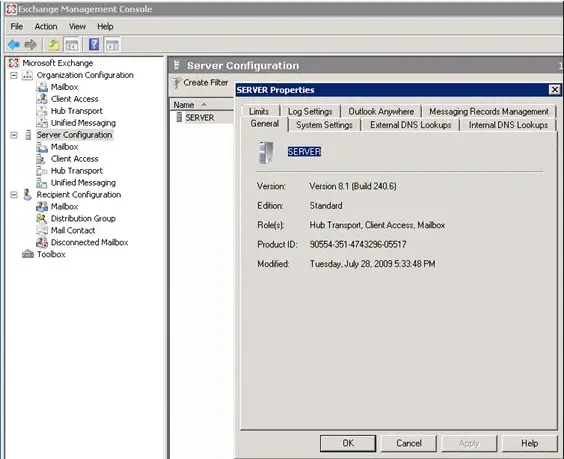Click Hub Transport icon under Organization Configuration

(42, 111)
